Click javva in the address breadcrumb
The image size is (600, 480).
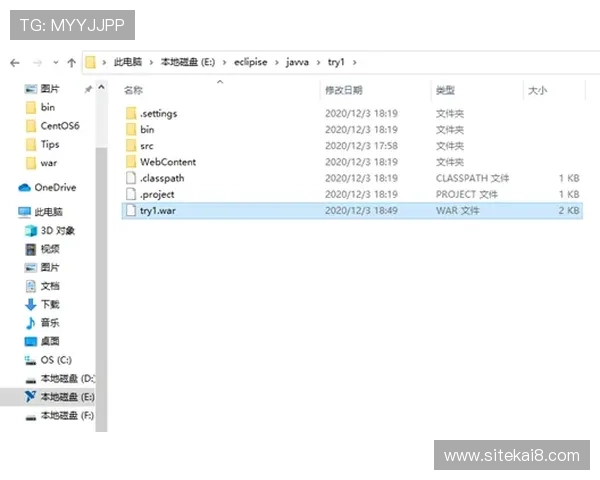tap(297, 62)
